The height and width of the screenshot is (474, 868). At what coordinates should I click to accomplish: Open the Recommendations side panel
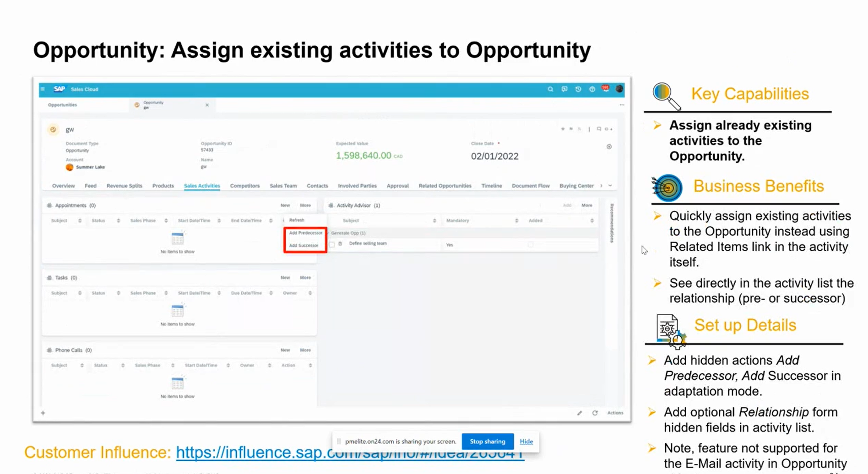[612, 223]
